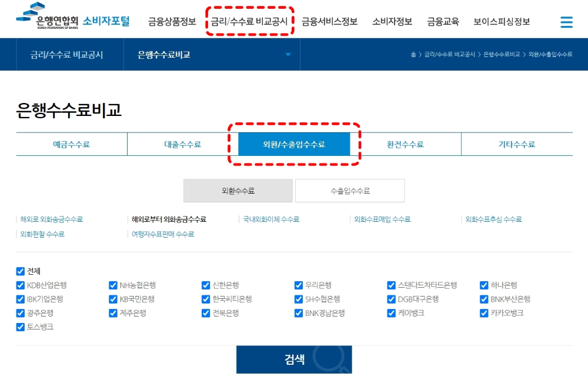Uncheck the DGB대구은행 checkbox
Viewport: 588px width, 383px height.
391,299
